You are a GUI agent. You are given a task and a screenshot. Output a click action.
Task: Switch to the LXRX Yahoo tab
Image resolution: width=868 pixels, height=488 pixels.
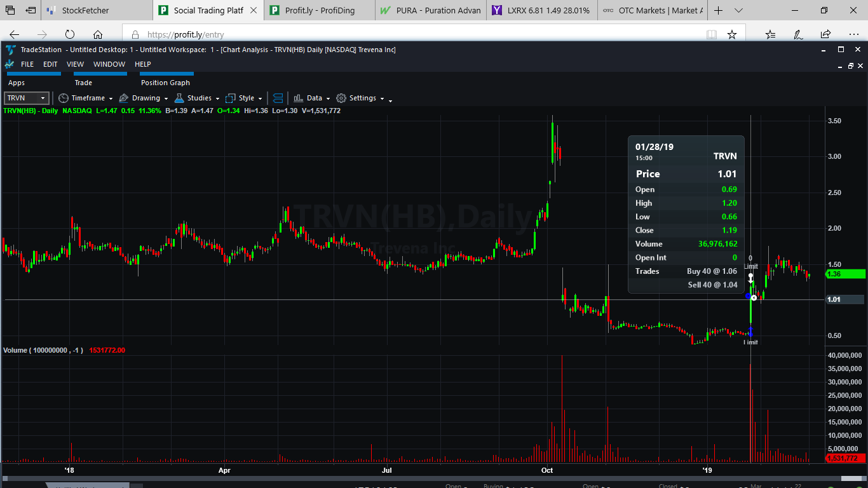click(x=542, y=11)
